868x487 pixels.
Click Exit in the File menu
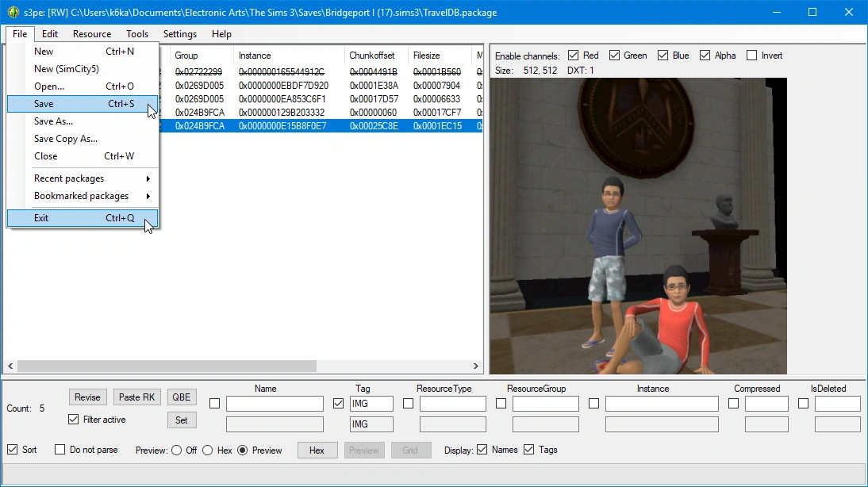click(x=83, y=218)
